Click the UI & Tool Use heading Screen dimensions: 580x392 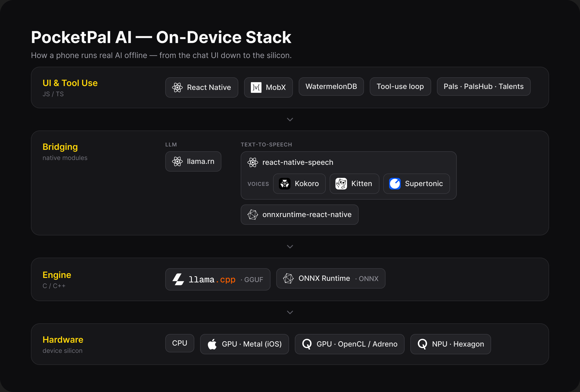click(x=70, y=83)
